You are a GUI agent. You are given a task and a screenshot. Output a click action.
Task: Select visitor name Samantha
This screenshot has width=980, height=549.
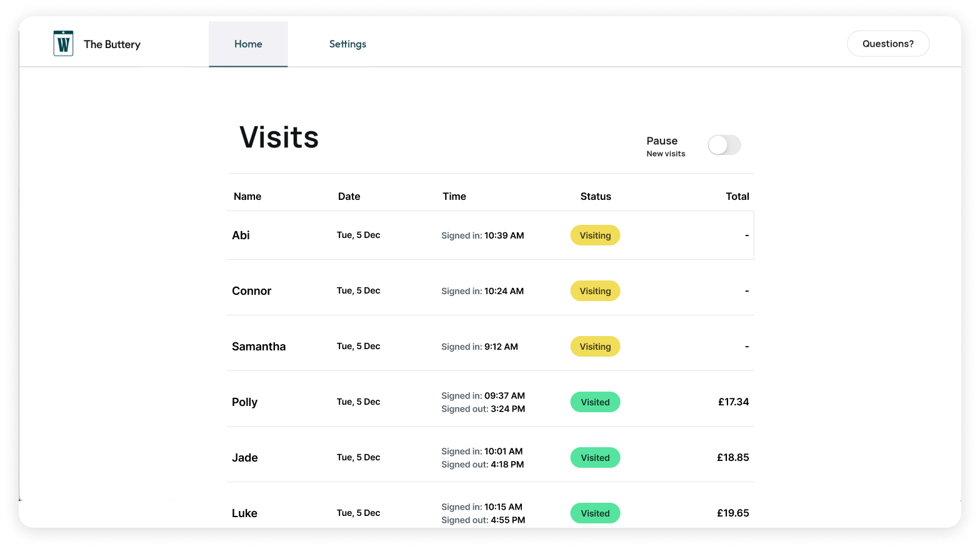coord(259,347)
